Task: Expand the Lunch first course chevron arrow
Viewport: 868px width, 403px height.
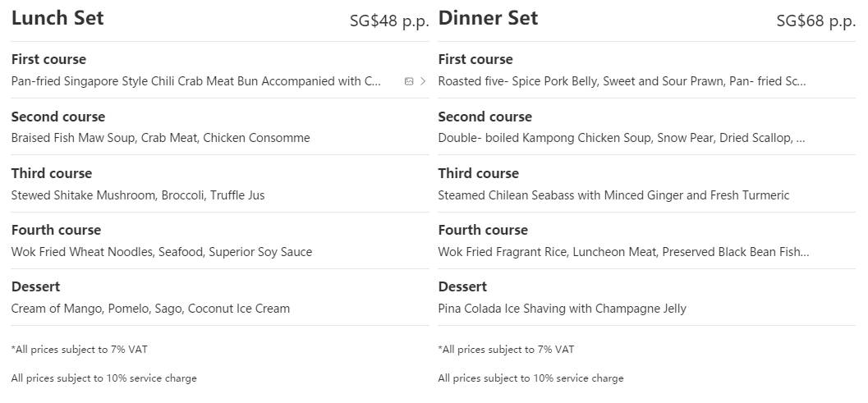Action: 423,81
